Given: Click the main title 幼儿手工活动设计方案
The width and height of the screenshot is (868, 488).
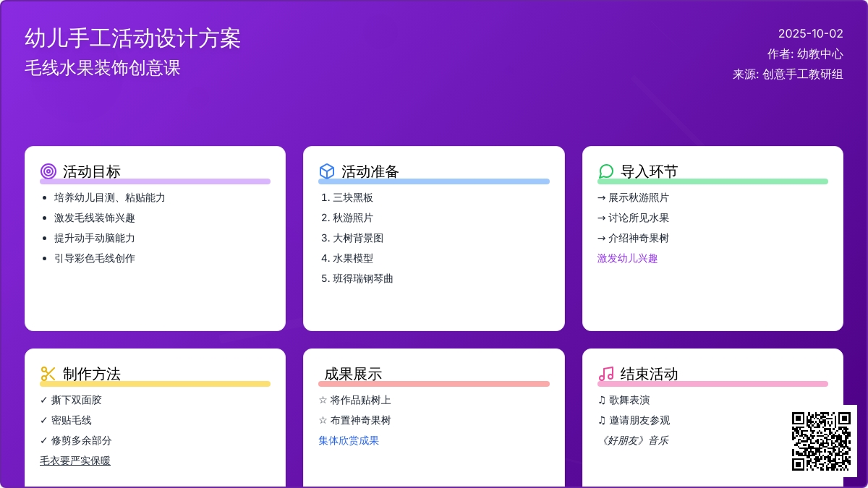Looking at the screenshot, I should click(132, 38).
